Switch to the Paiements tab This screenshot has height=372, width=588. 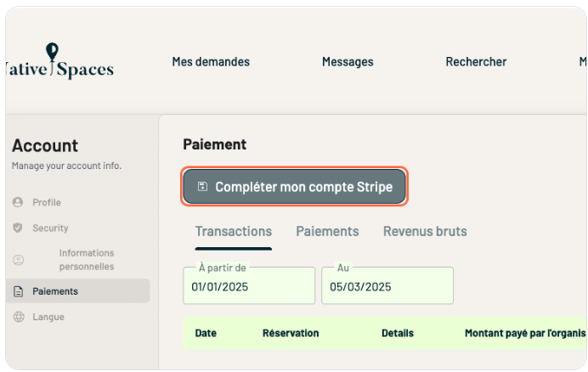click(x=327, y=232)
